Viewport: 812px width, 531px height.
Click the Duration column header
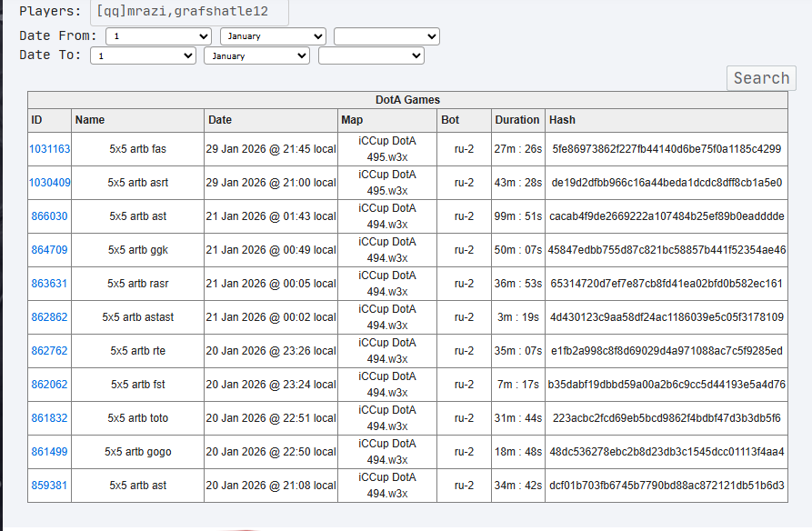coord(517,120)
